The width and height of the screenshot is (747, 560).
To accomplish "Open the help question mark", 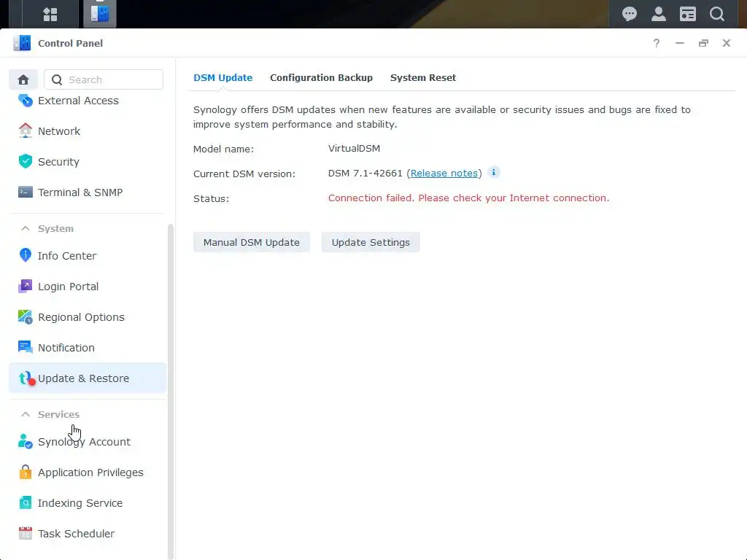I will tap(657, 43).
